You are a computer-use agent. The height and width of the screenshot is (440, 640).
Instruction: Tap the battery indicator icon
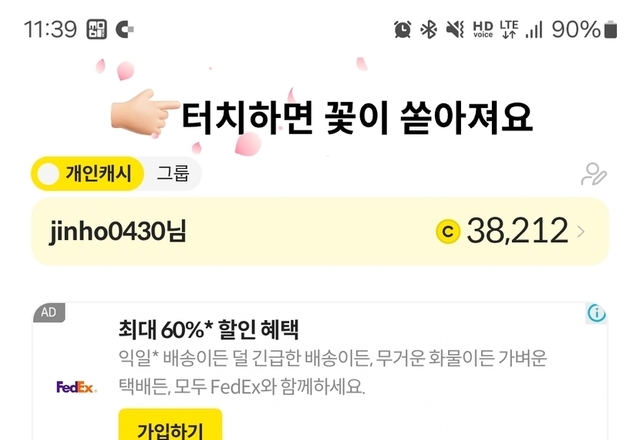coord(611,29)
